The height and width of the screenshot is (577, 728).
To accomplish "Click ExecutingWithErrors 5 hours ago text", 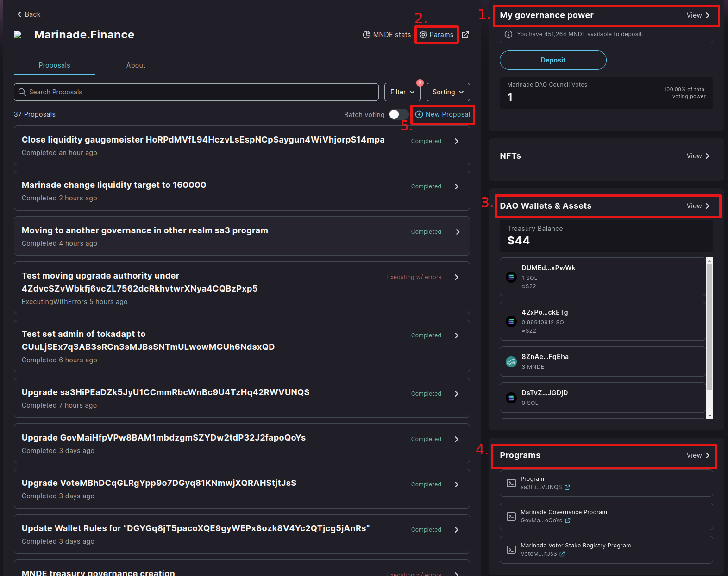I will click(x=75, y=302).
